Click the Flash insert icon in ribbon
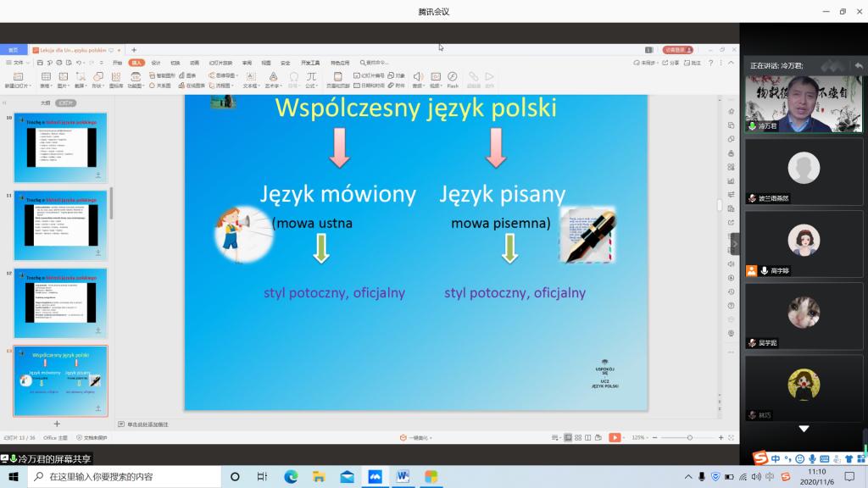This screenshot has height=488, width=868. tap(453, 77)
